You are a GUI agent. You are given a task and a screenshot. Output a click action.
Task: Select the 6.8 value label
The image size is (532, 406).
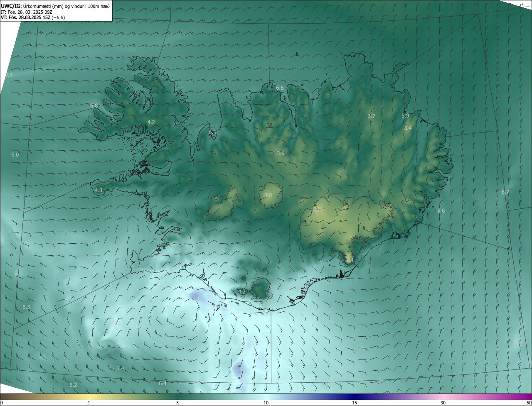click(94, 106)
